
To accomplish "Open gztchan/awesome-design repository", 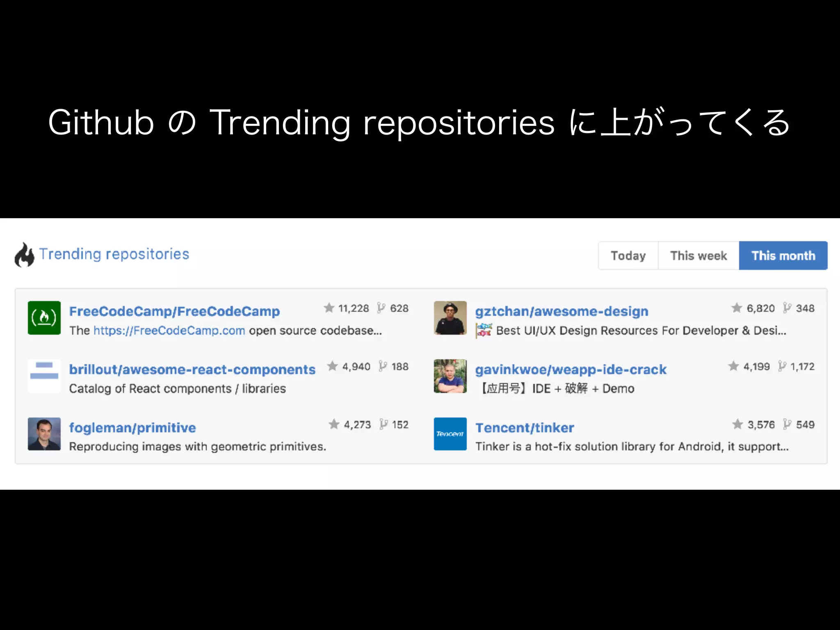I will [562, 311].
